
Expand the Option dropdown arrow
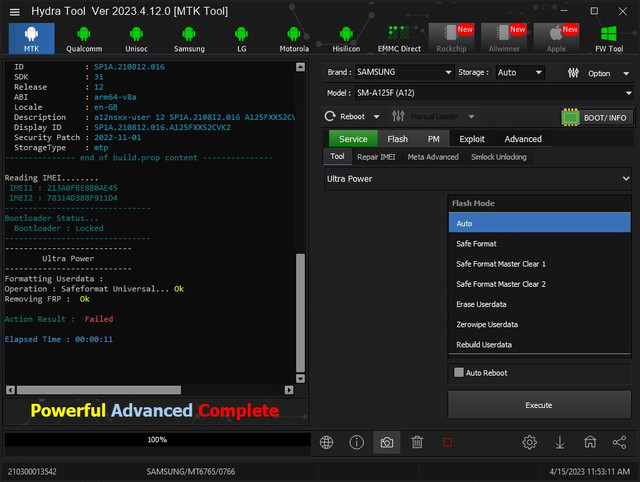[x=626, y=74]
